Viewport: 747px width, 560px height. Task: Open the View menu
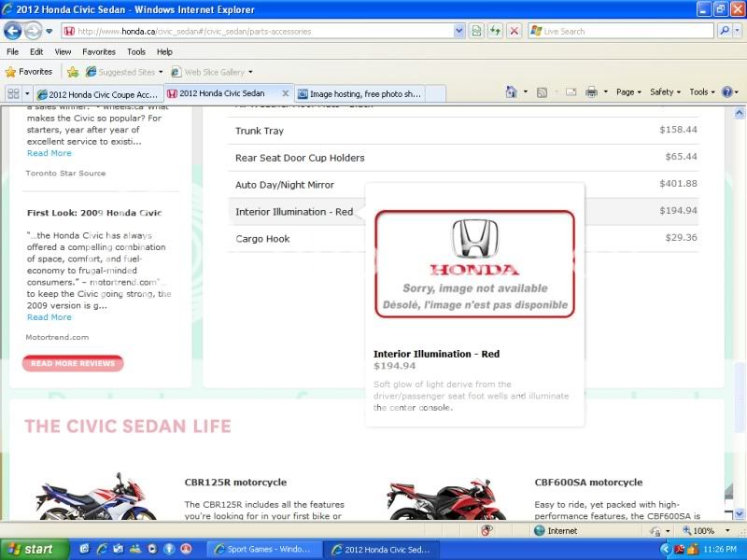tap(63, 52)
